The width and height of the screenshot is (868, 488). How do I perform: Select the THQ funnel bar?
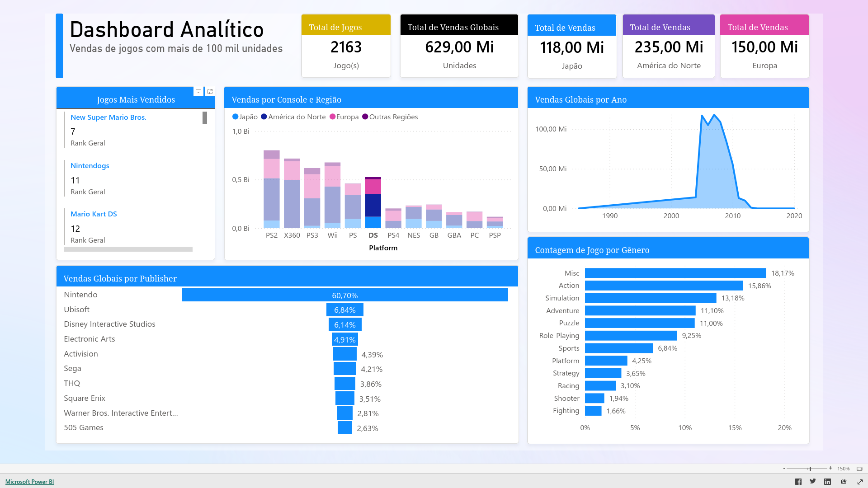pyautogui.click(x=345, y=384)
